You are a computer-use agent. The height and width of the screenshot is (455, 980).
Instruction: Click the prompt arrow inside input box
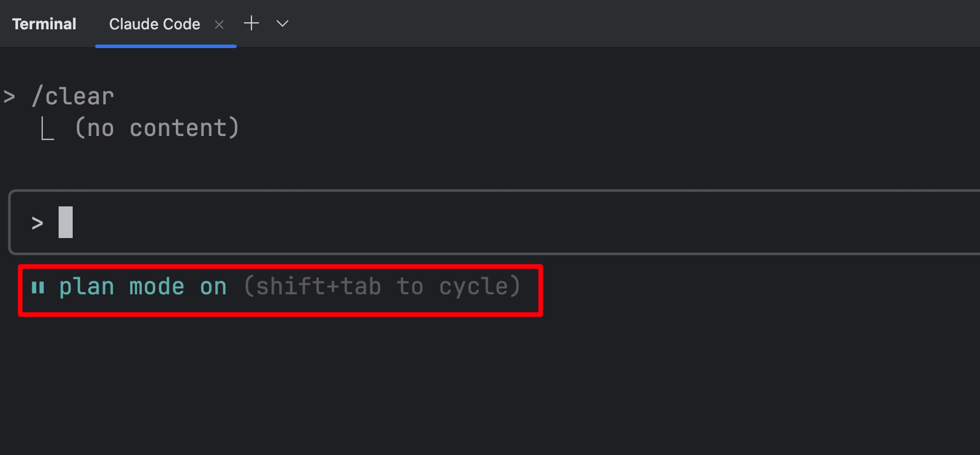pyautogui.click(x=38, y=223)
